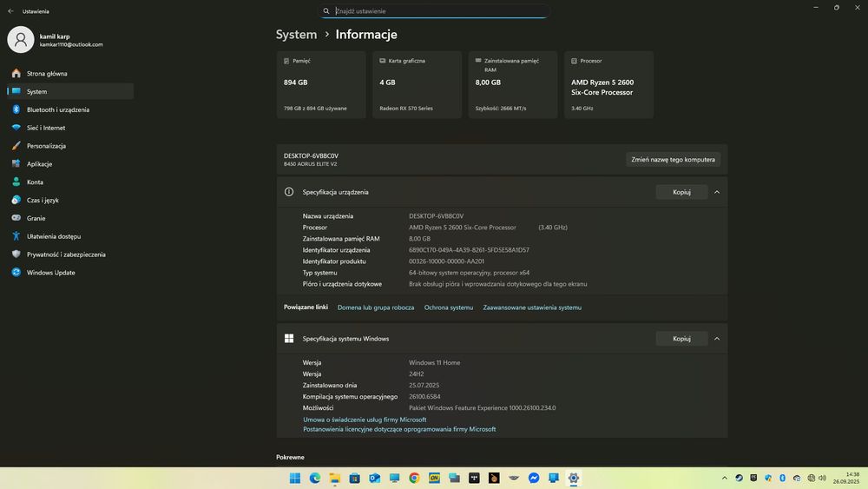Click the kamkar1110@outlook.com account email
The height and width of the screenshot is (489, 868).
click(x=71, y=44)
